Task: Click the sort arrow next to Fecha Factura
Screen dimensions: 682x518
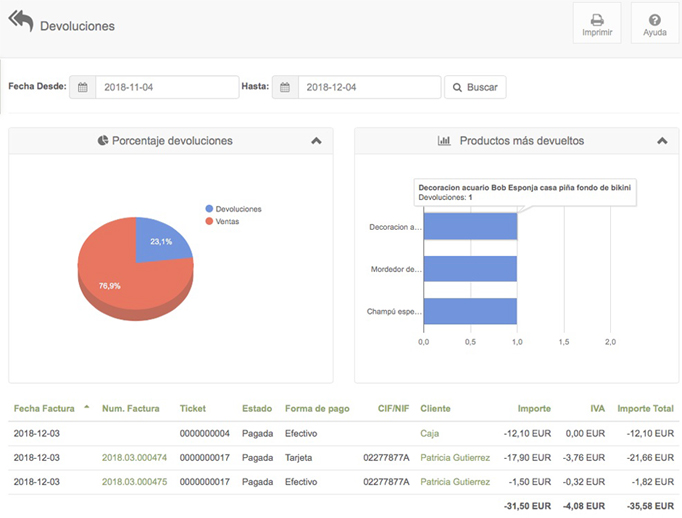Action: [x=86, y=407]
